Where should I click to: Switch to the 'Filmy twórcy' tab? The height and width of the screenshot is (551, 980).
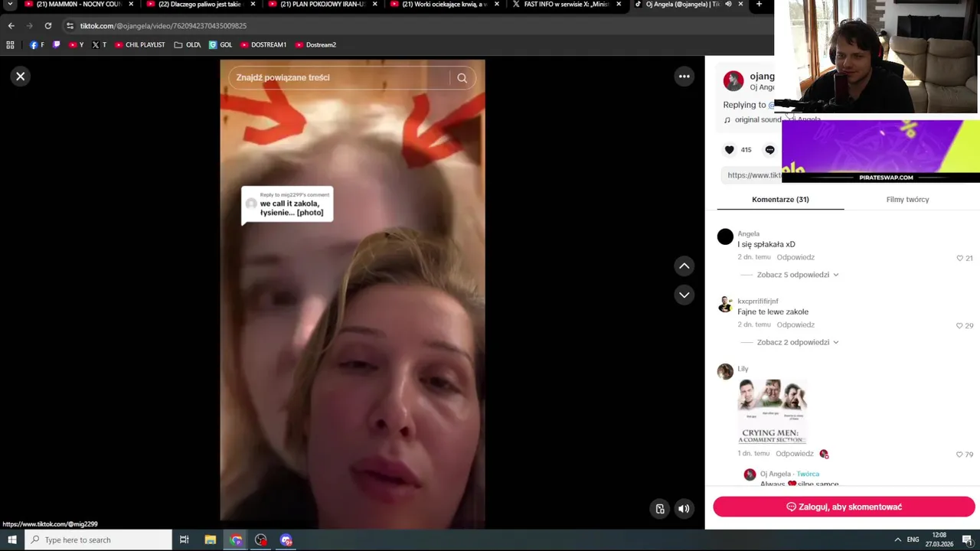click(x=907, y=200)
